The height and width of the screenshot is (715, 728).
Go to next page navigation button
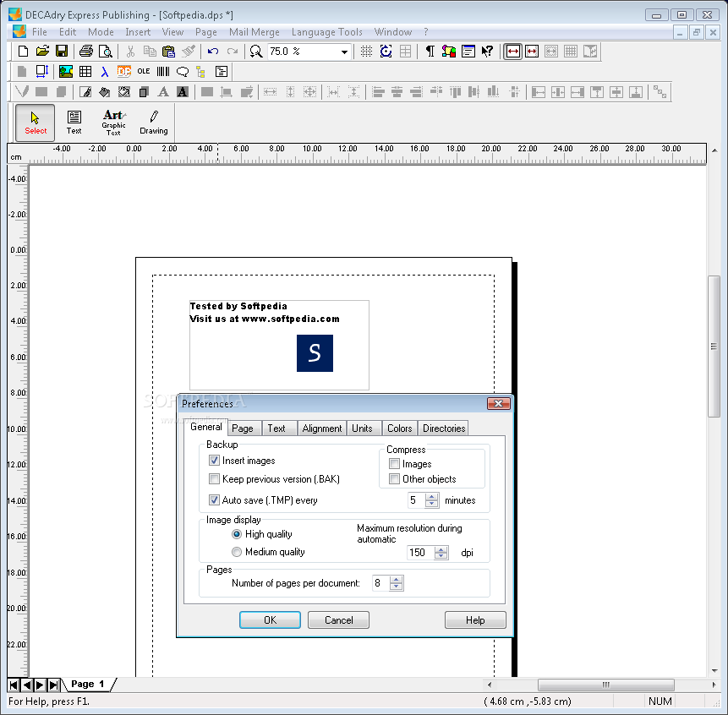(40, 685)
